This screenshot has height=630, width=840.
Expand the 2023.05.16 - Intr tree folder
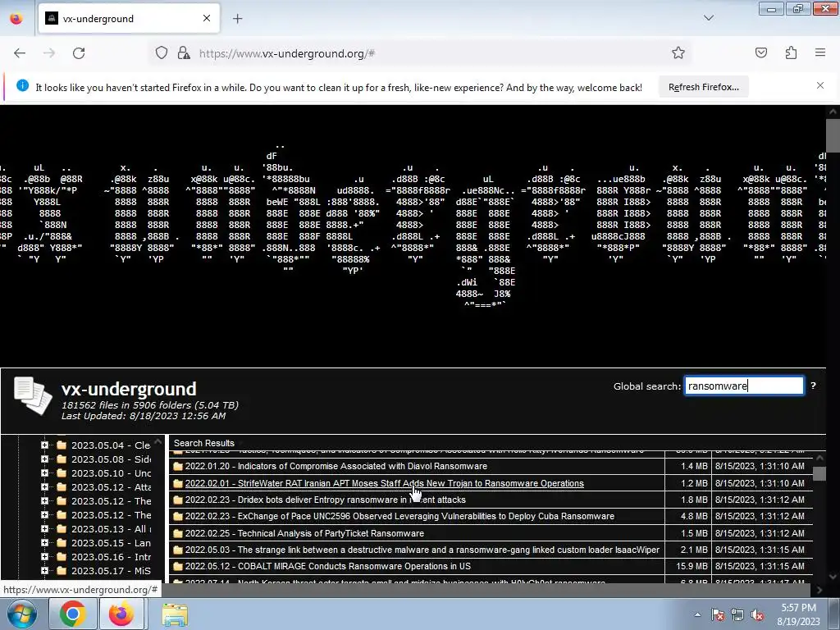tap(45, 557)
